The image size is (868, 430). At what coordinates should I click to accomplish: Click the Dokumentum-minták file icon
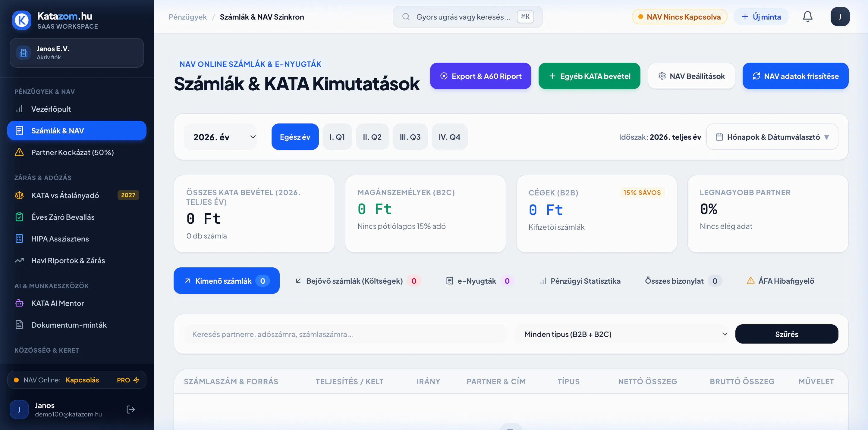point(19,325)
